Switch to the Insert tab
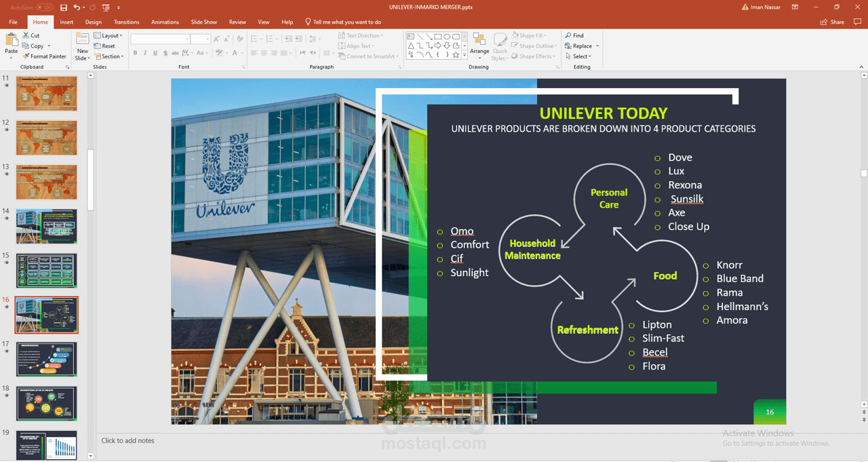Screen dimensions: 868x462 [66, 22]
